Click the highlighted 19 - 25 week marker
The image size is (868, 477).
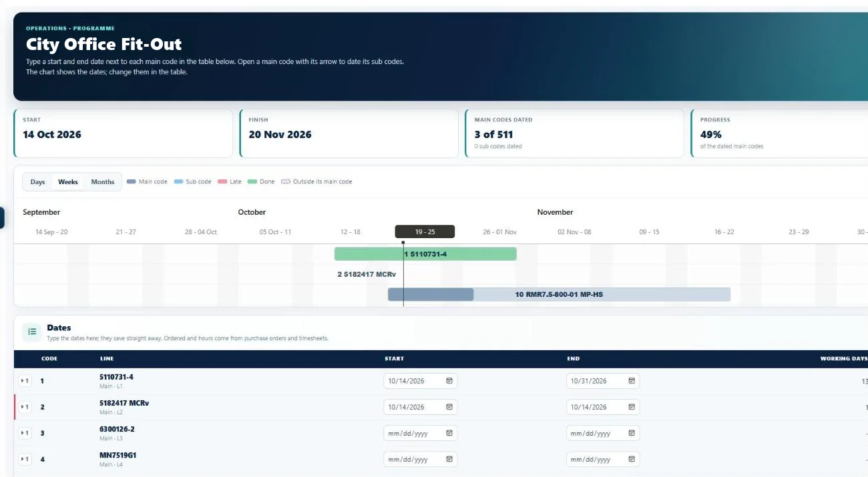pyautogui.click(x=425, y=231)
